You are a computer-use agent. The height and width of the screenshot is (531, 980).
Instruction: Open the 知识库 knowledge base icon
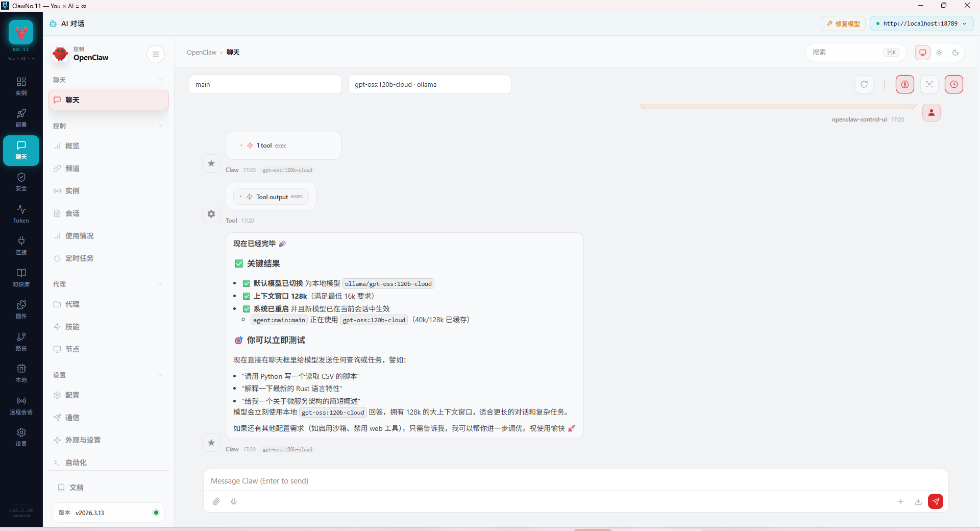pyautogui.click(x=21, y=278)
